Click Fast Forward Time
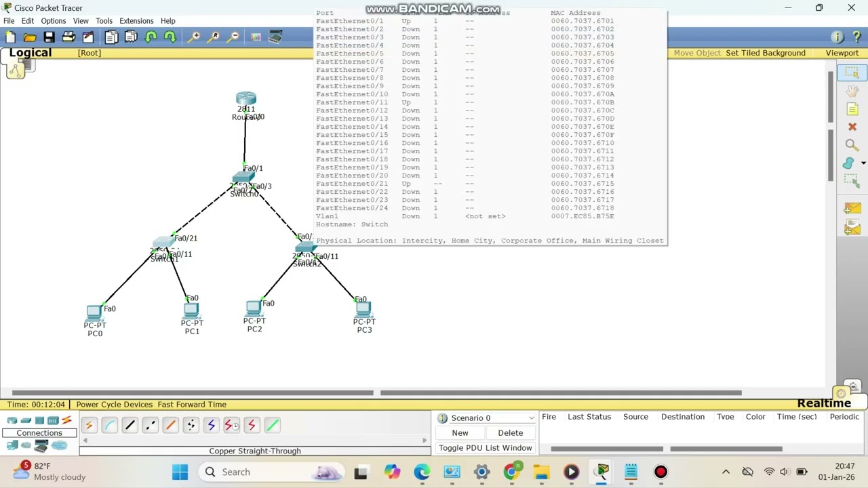The image size is (868, 488). 192,405
